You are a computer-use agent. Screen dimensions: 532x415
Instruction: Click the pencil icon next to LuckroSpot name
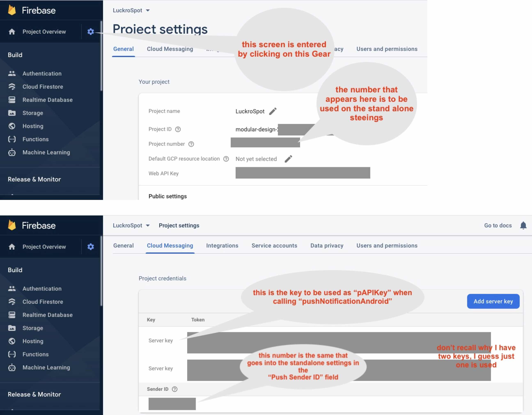tap(273, 111)
